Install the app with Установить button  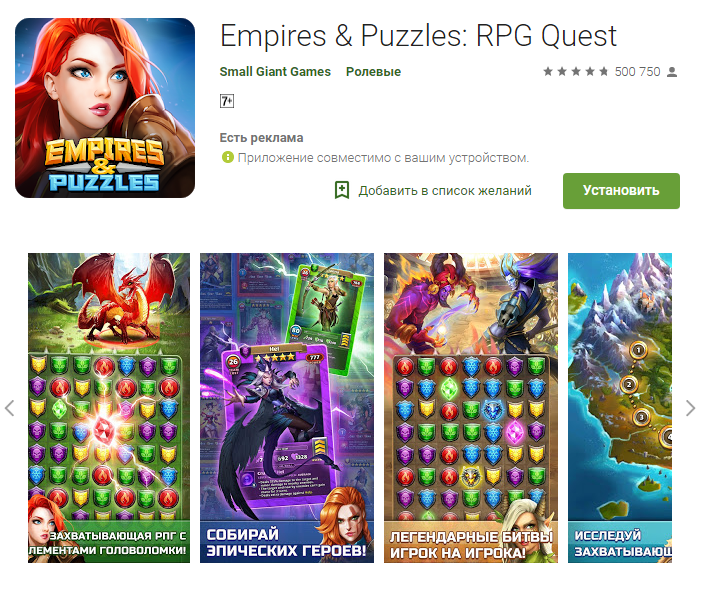(x=621, y=191)
